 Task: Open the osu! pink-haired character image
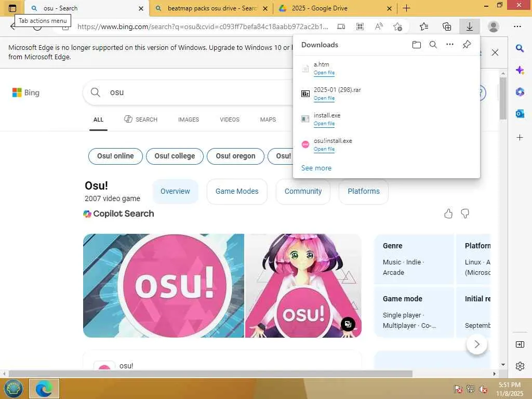point(303,285)
